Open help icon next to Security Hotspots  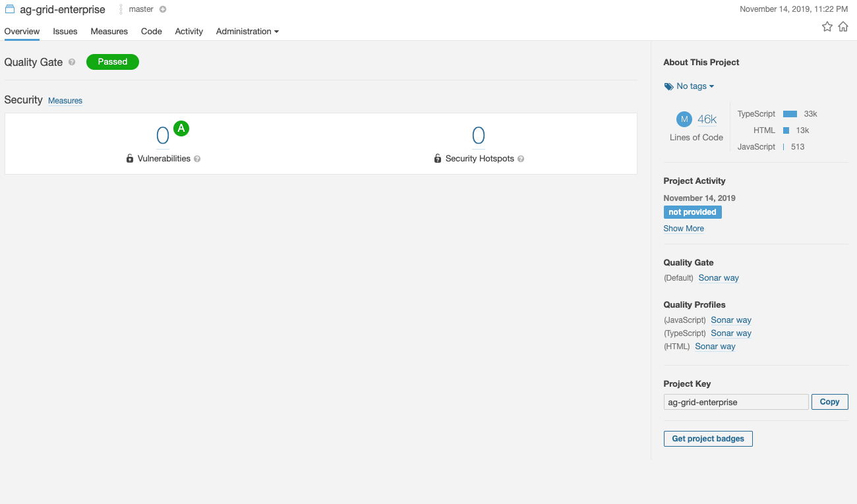tap(521, 159)
